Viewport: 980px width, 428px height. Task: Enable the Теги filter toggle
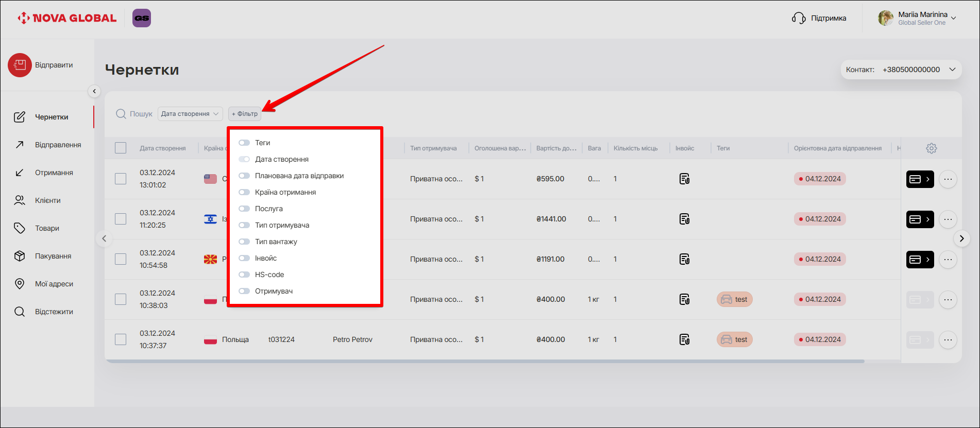244,143
